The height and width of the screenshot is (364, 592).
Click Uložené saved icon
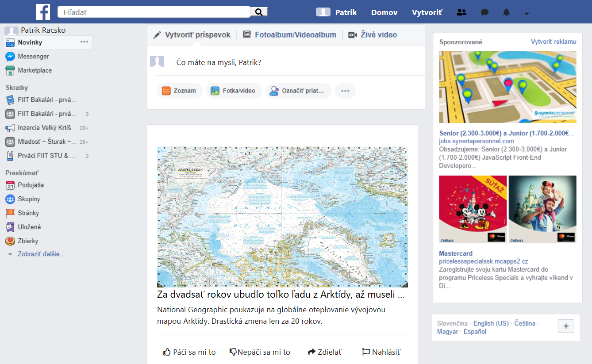10,227
